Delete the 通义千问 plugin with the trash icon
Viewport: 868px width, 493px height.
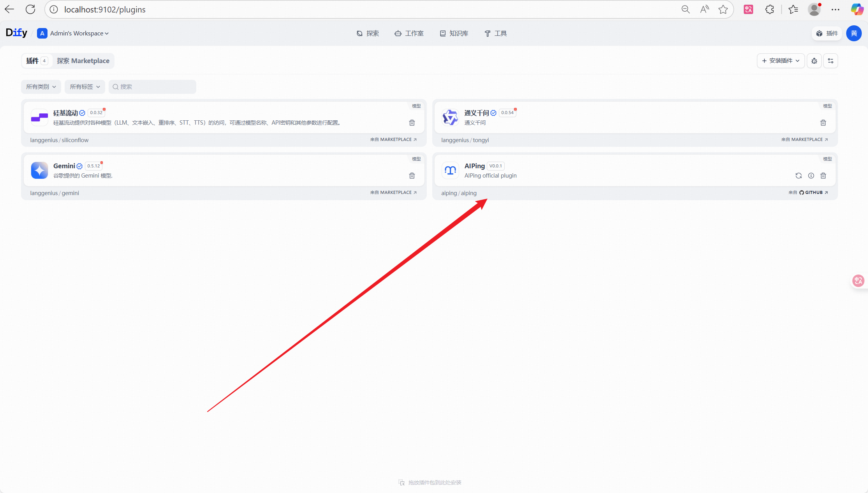click(823, 123)
